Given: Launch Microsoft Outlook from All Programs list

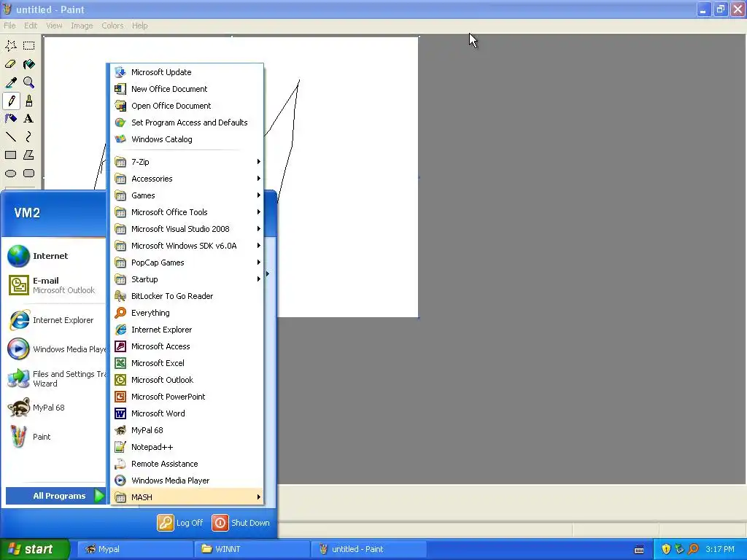Looking at the screenshot, I should click(x=187, y=380).
